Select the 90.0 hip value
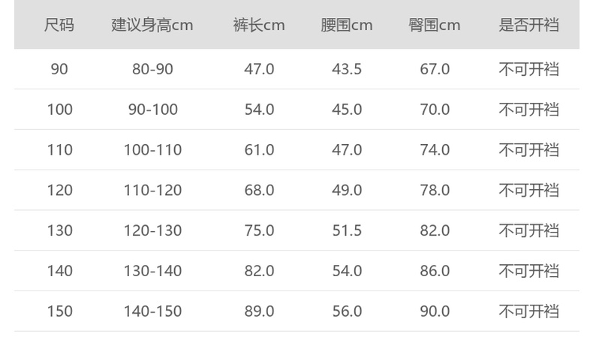 point(435,311)
